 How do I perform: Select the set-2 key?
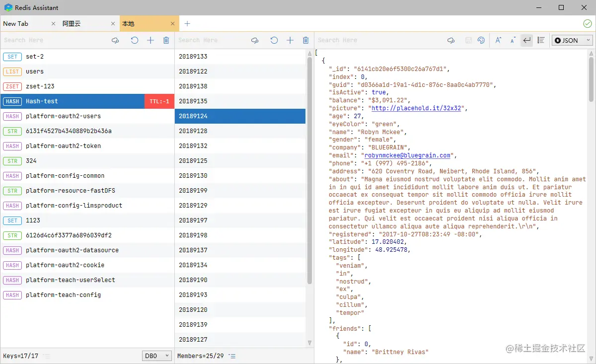[87, 57]
